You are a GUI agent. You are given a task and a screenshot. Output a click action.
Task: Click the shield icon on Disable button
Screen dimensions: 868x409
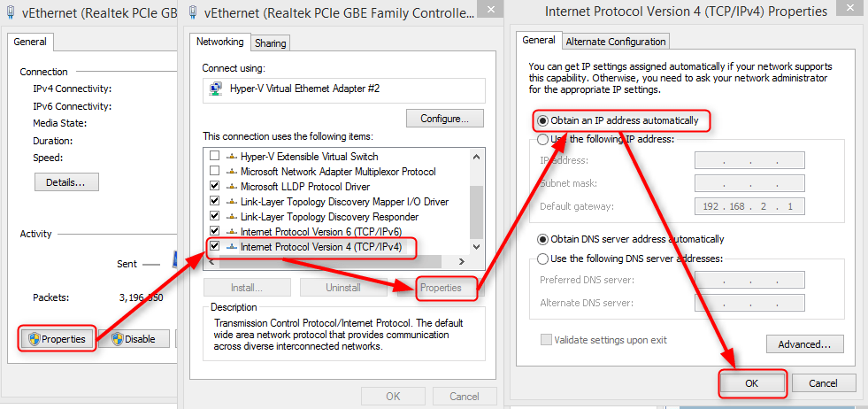[x=116, y=339]
